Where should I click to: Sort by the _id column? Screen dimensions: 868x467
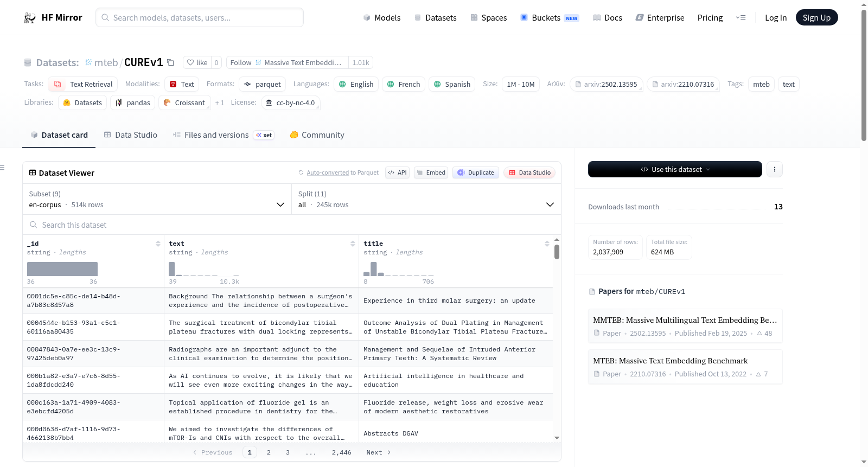(158, 244)
